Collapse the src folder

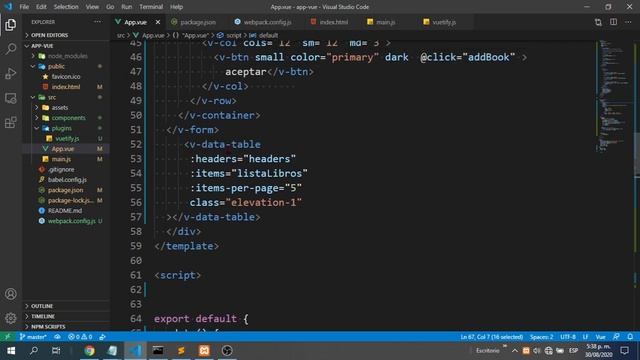click(x=52, y=97)
